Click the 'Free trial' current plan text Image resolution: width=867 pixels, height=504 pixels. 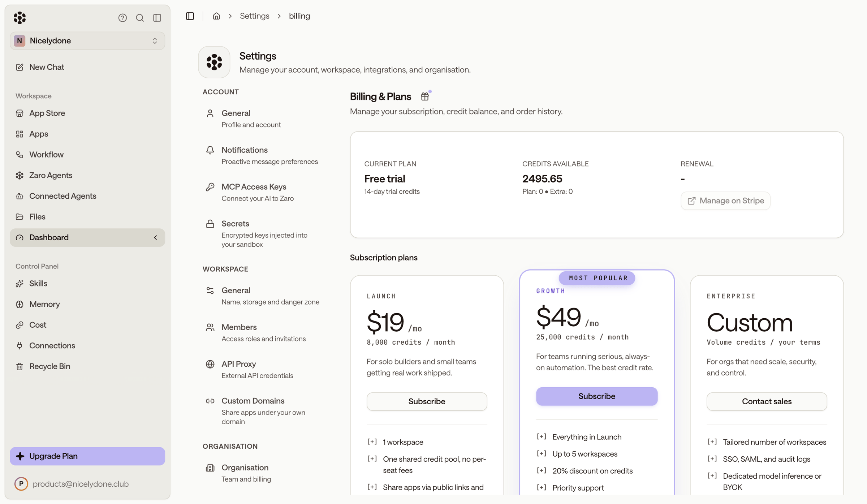coord(384,179)
